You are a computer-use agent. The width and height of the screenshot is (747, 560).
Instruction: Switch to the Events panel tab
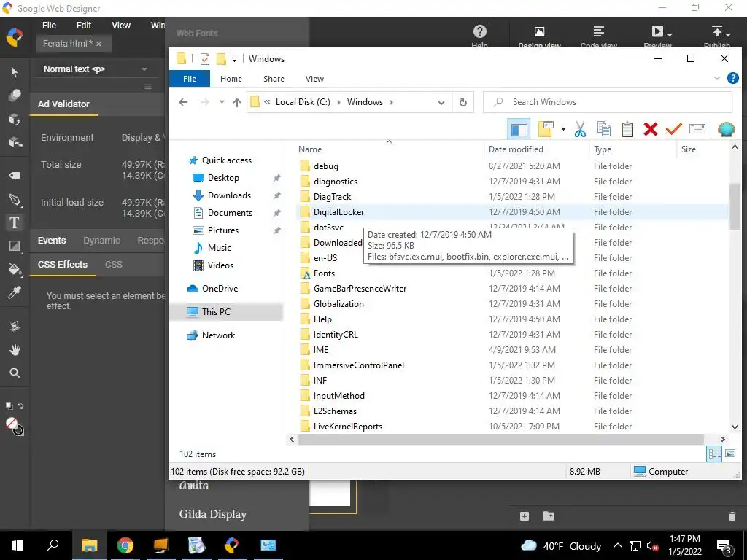52,241
